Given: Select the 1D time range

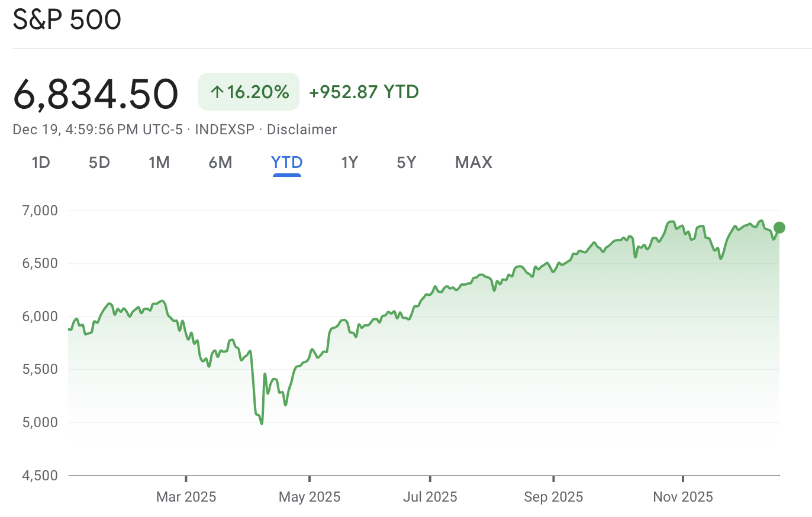Looking at the screenshot, I should 41,162.
